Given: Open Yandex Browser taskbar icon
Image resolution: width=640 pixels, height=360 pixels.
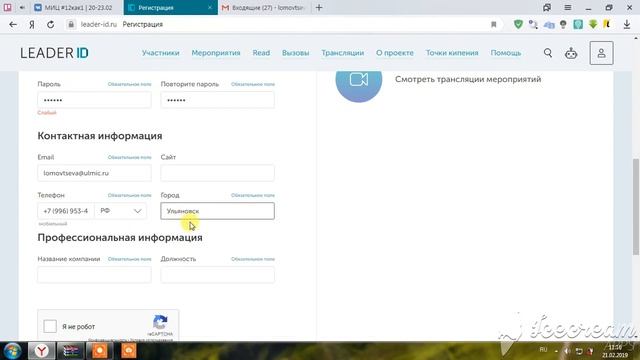Looking at the screenshot, I should click(x=42, y=351).
